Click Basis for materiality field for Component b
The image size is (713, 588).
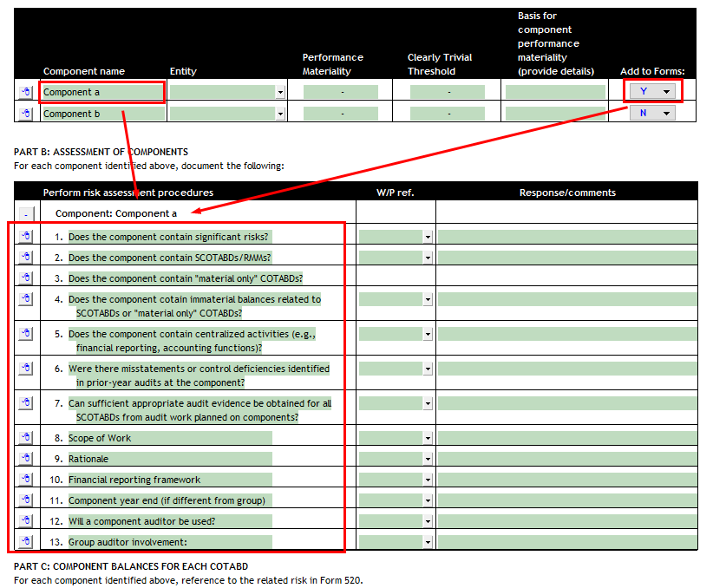(555, 114)
